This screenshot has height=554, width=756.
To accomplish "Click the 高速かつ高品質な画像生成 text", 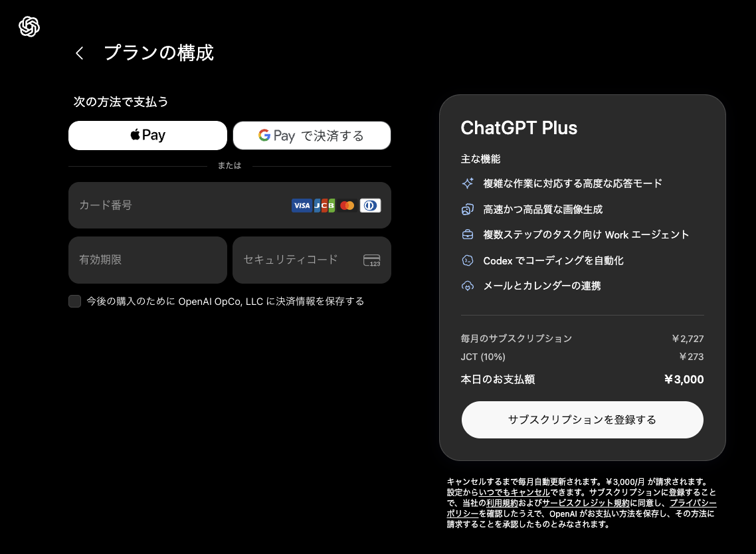I will pos(543,209).
